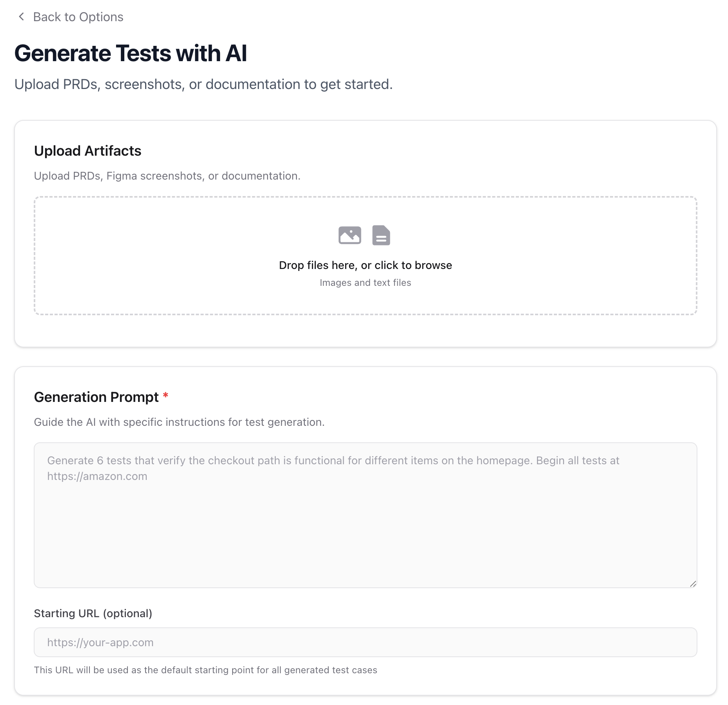This screenshot has width=728, height=705.
Task: Click "Drop files here, or click to browse"
Action: click(365, 265)
